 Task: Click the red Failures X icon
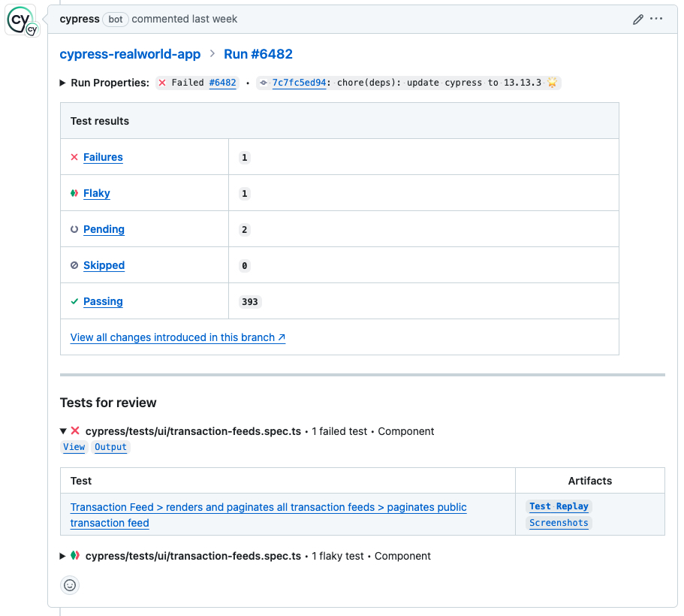74,157
